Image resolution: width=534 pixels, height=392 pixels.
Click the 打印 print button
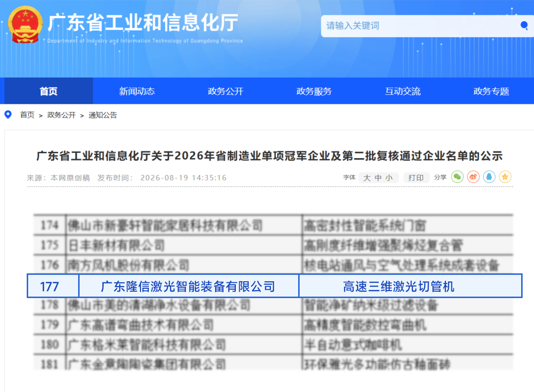(416, 178)
